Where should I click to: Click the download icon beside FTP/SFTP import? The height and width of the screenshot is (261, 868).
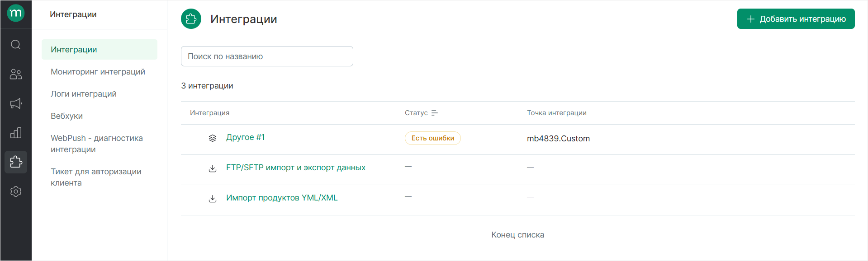(213, 168)
